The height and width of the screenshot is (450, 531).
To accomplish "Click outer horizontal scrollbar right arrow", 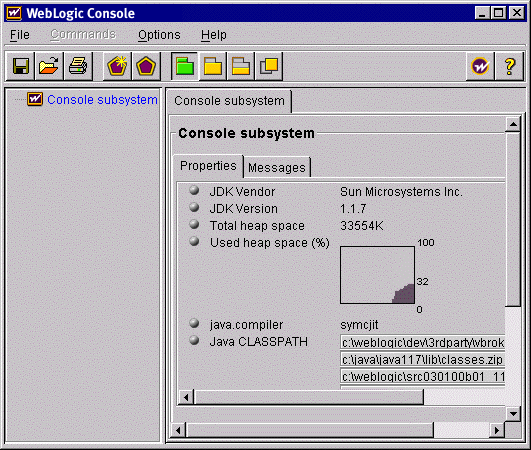I will (497, 430).
